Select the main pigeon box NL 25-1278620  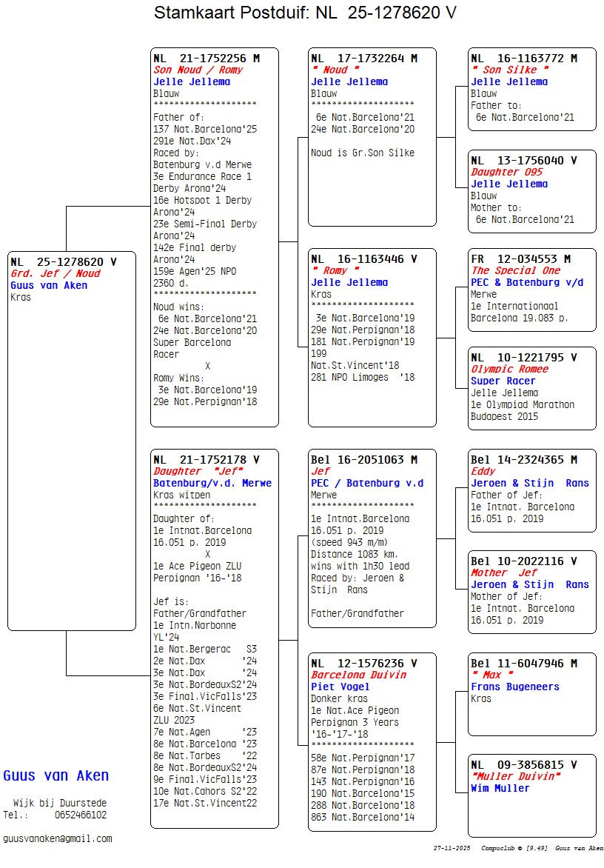[72, 440]
